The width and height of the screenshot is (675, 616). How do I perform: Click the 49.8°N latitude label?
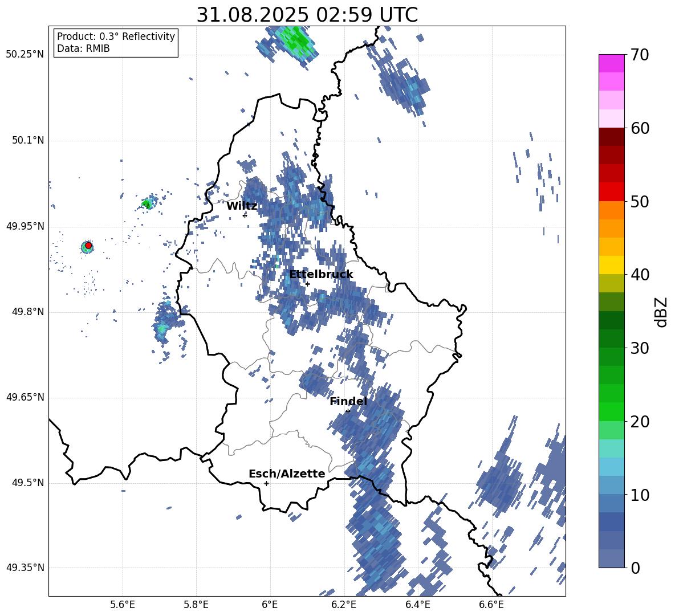point(27,312)
